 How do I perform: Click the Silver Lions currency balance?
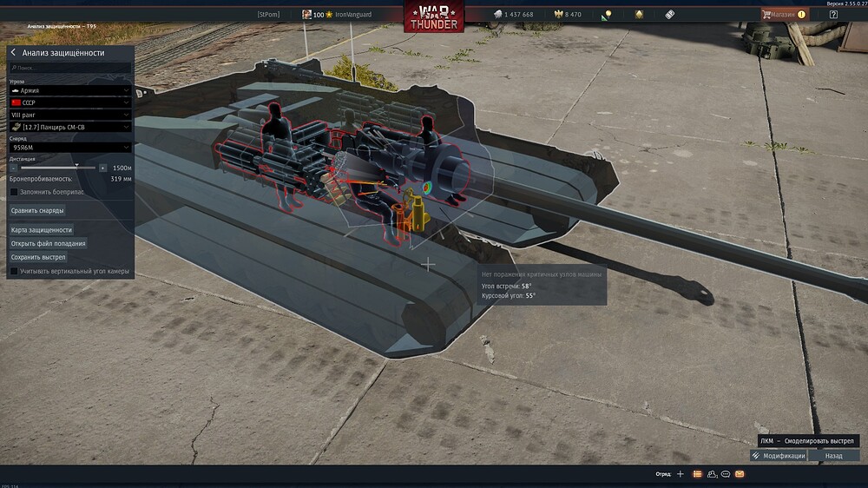tap(514, 15)
